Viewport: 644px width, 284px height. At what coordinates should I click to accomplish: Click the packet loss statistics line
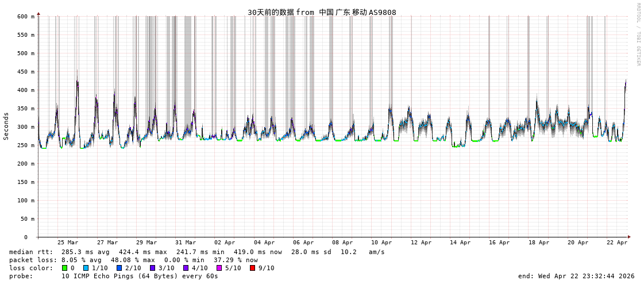pyautogui.click(x=133, y=260)
